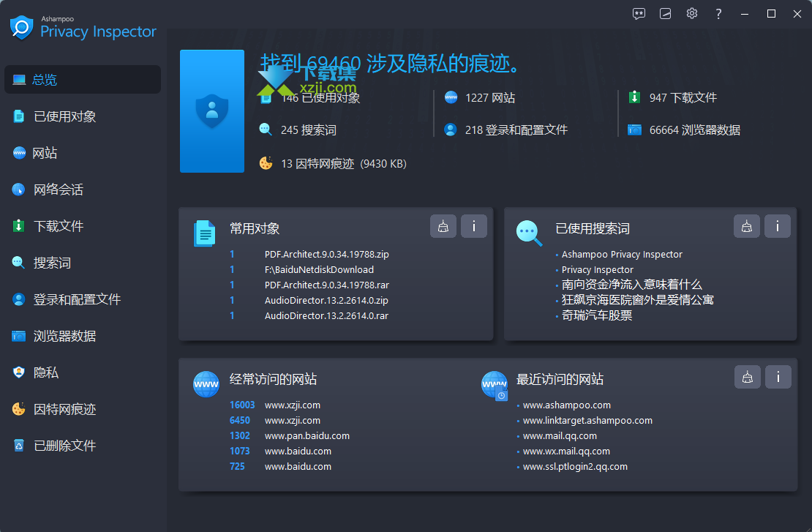Click recent site www.ssl.ptlogin2.qq.com

tap(575, 467)
